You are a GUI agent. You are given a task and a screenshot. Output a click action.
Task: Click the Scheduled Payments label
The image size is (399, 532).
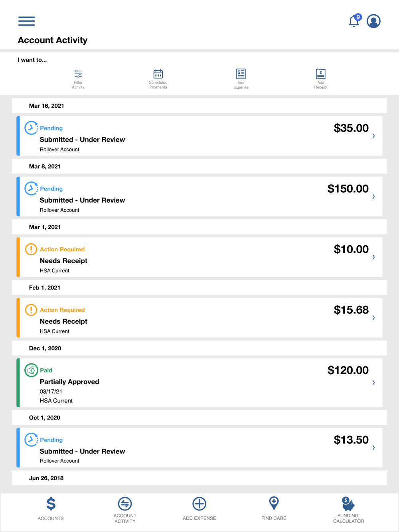click(x=158, y=85)
